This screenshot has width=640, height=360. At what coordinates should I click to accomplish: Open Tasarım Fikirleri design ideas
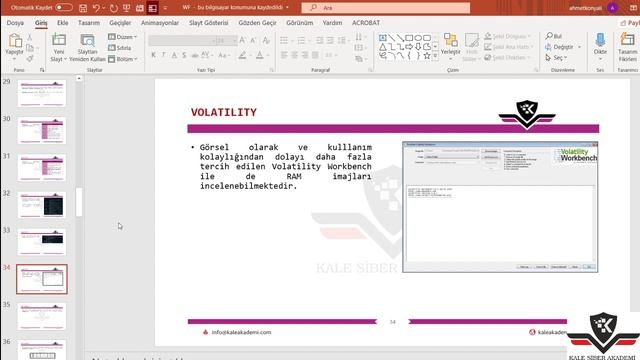(x=627, y=47)
